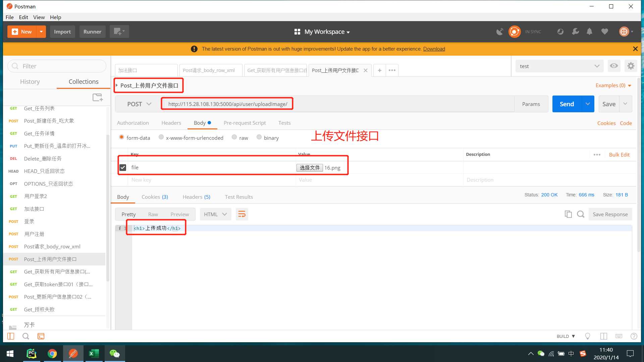This screenshot has width=644, height=362.
Task: Select x-www-form-urlencoded body type
Action: point(161,137)
